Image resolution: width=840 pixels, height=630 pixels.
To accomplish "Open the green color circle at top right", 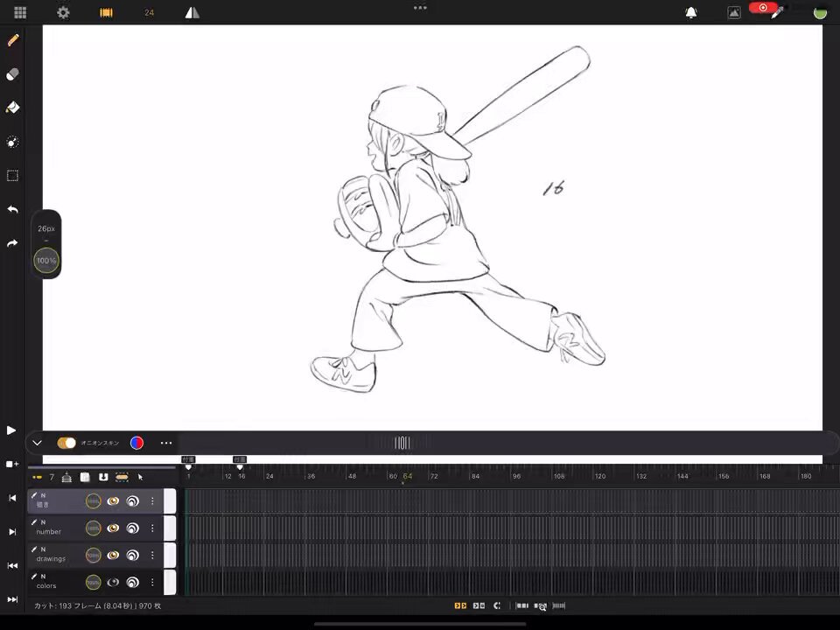I will (x=820, y=13).
